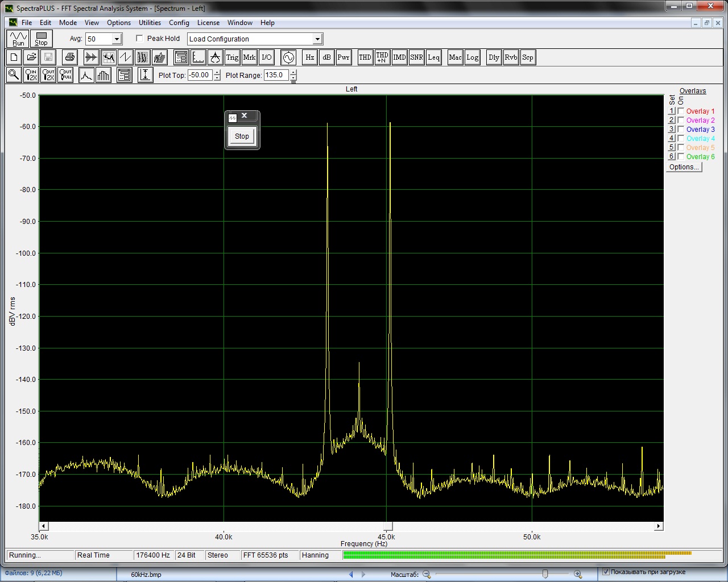Click the Mrk markers toolbar button

point(249,57)
